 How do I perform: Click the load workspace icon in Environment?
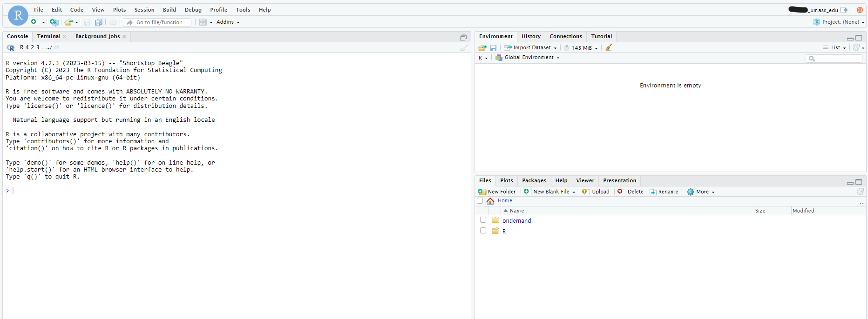pos(482,48)
